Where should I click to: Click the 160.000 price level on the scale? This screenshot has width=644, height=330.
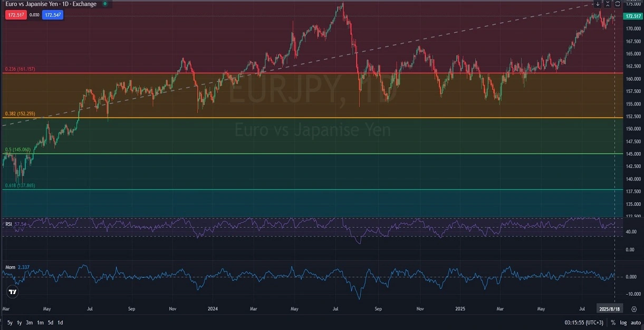[633, 79]
